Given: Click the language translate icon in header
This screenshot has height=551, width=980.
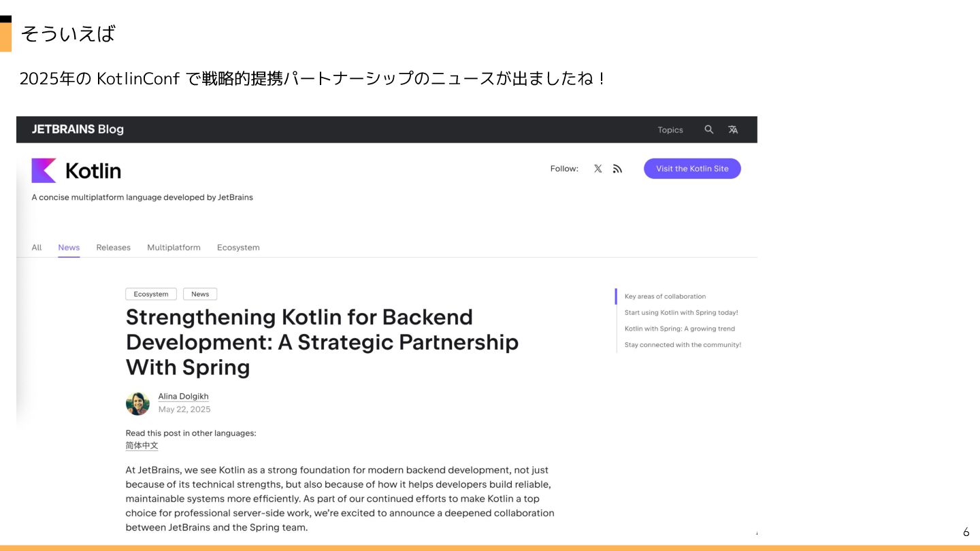Looking at the screenshot, I should 733,129.
